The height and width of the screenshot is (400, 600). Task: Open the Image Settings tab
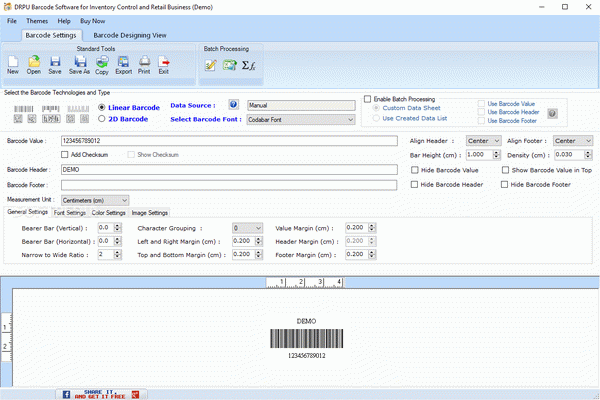[150, 213]
